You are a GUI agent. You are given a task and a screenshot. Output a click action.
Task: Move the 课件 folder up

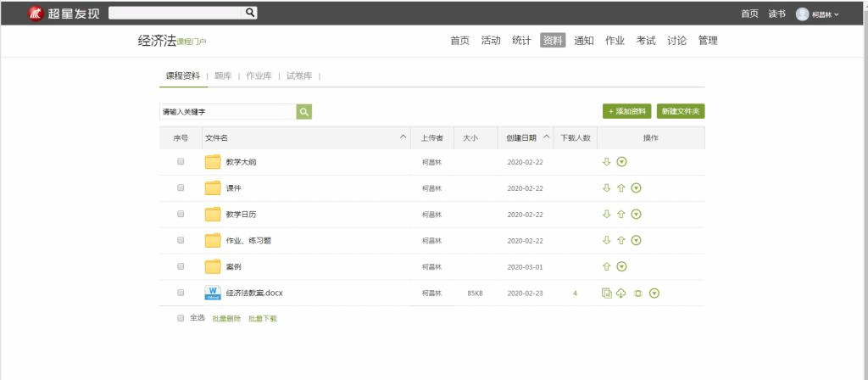pos(620,188)
